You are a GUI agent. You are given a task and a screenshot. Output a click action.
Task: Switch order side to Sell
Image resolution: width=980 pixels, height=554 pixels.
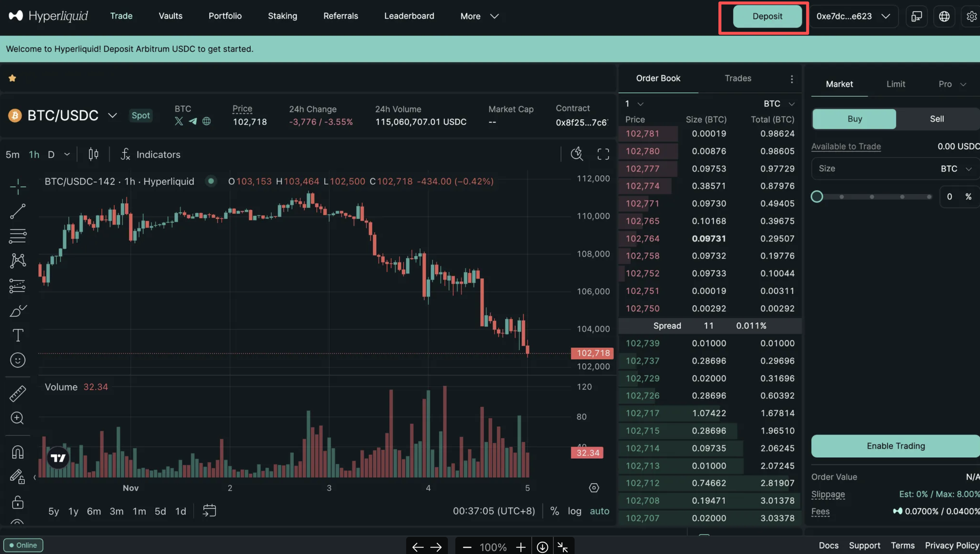point(937,119)
